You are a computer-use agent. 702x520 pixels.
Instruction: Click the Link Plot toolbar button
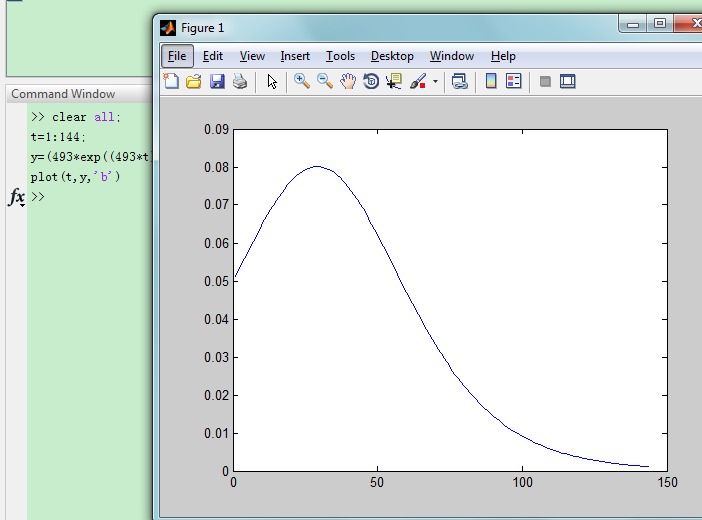click(x=460, y=82)
